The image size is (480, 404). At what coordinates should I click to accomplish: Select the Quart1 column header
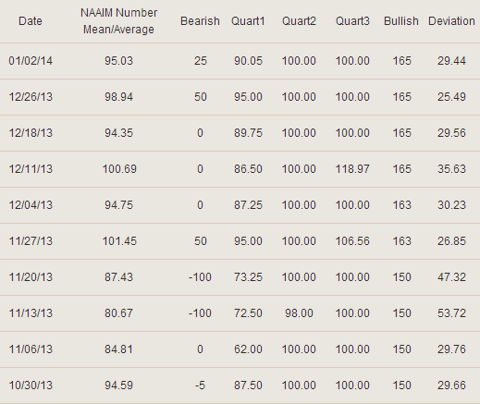(x=248, y=21)
